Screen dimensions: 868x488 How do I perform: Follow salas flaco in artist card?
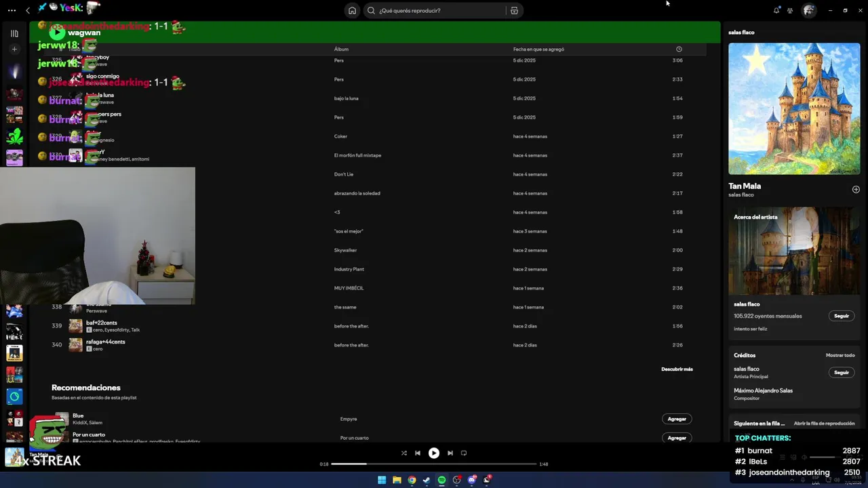[x=842, y=316]
